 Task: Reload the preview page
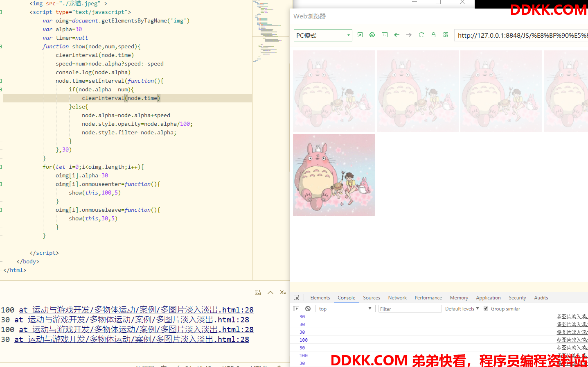click(x=421, y=35)
